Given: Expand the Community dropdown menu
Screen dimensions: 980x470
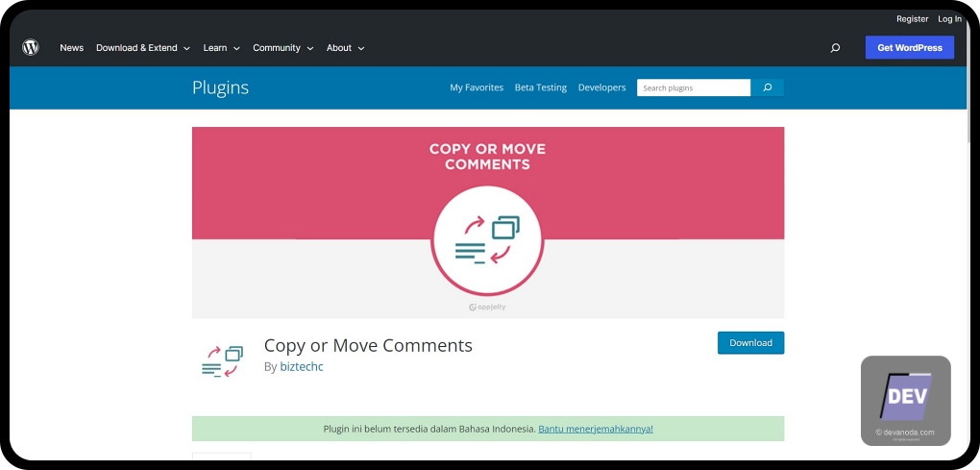Looking at the screenshot, I should 283,47.
